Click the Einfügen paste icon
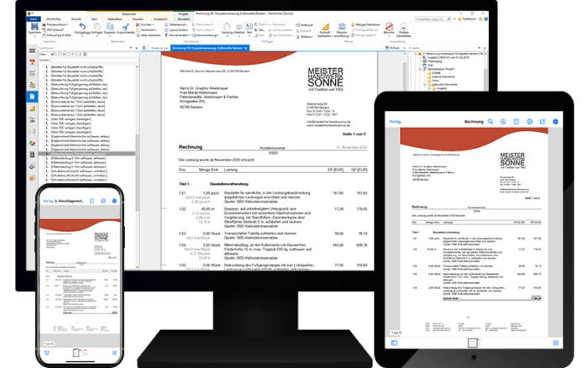The image size is (588, 368). click(97, 26)
